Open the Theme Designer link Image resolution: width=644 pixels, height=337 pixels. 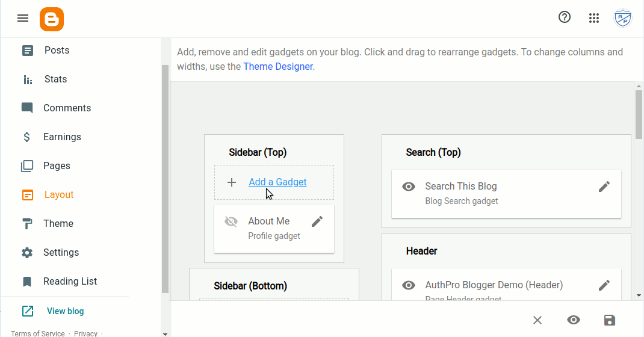277,67
